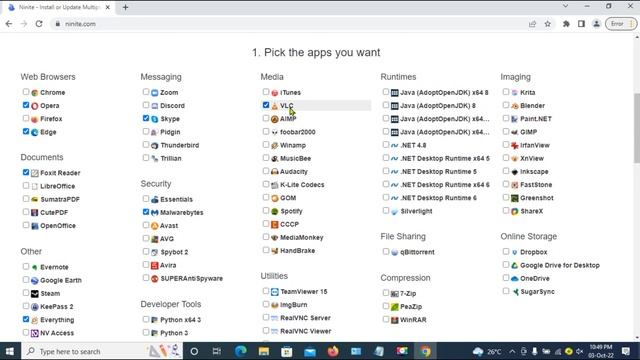Bookmark this page with star icon

(x=548, y=24)
